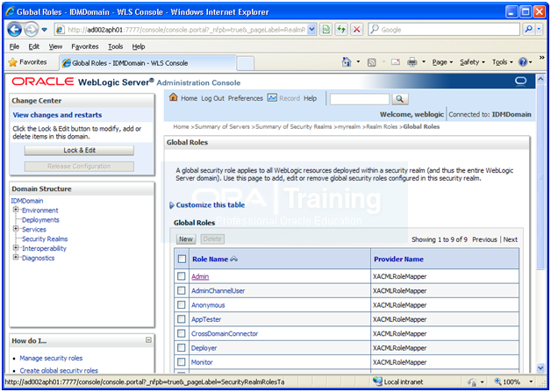Open the address bar URL dropdown

311,30
